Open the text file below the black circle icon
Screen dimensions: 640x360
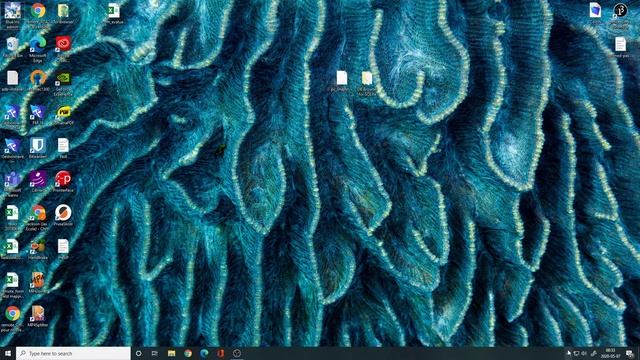(620, 44)
